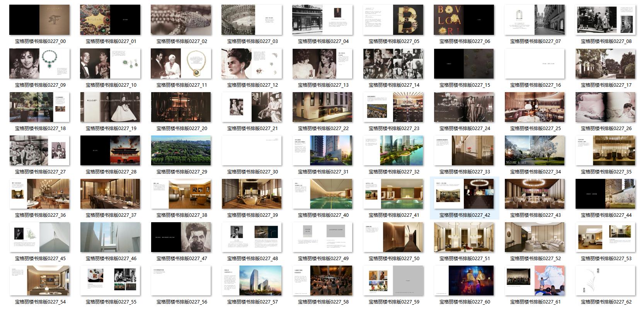Click white gown thumbnail 0227_19
The width and height of the screenshot is (644, 319).
[x=110, y=107]
